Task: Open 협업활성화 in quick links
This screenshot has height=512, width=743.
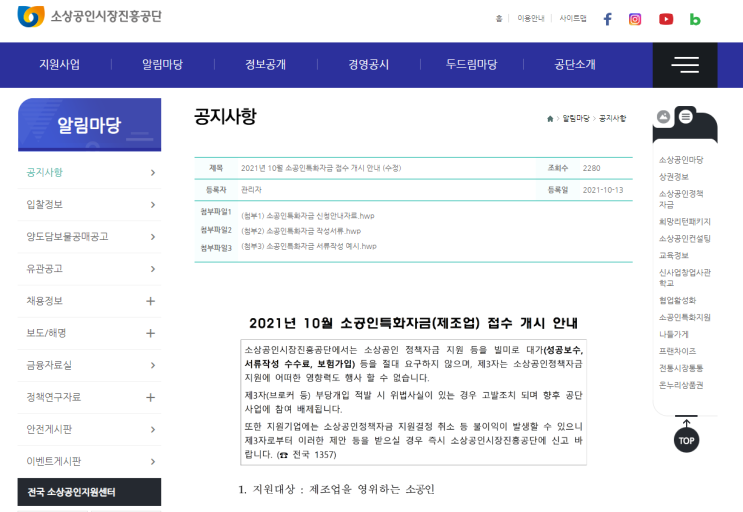Action: (677, 300)
